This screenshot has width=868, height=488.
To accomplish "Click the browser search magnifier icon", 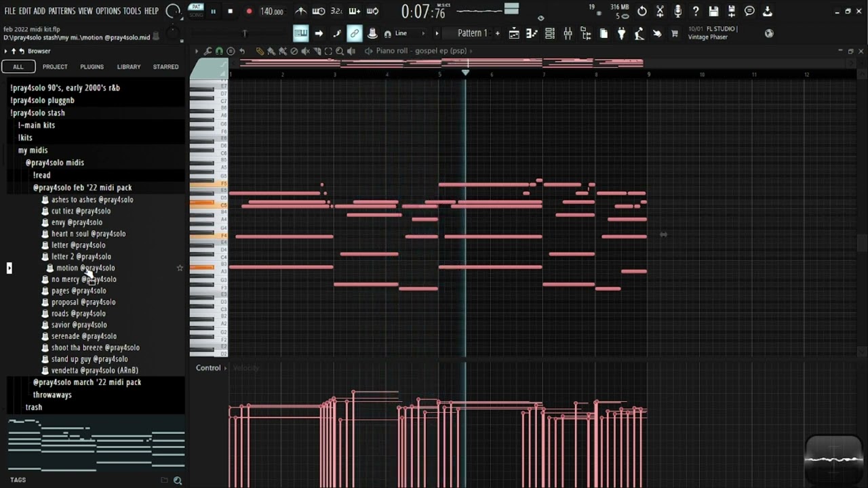I will pos(178,480).
